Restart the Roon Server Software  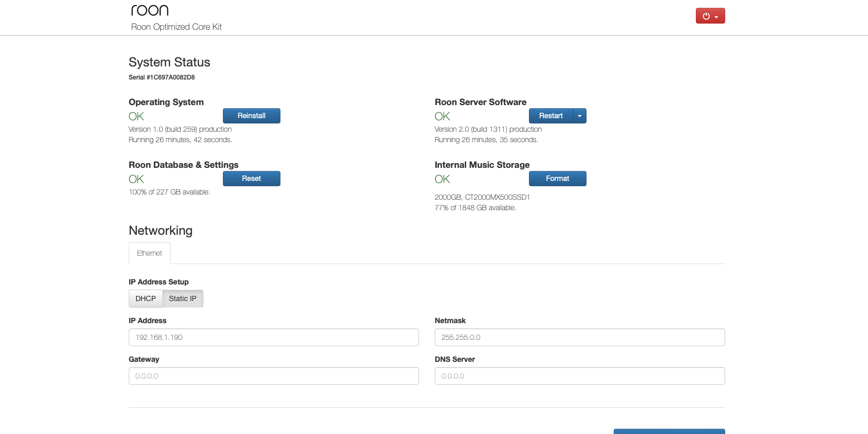tap(551, 116)
